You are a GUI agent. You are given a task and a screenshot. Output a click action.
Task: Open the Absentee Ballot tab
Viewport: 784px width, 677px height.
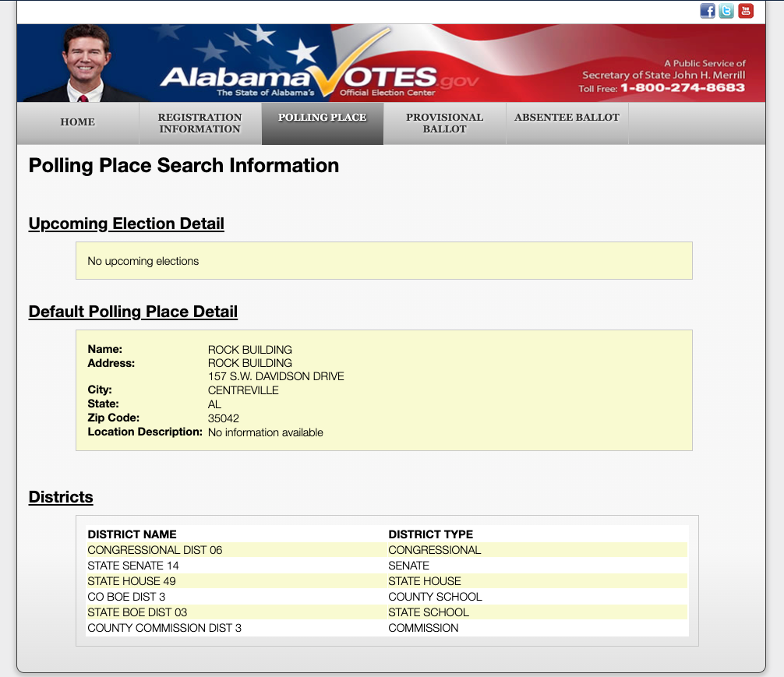tap(567, 123)
